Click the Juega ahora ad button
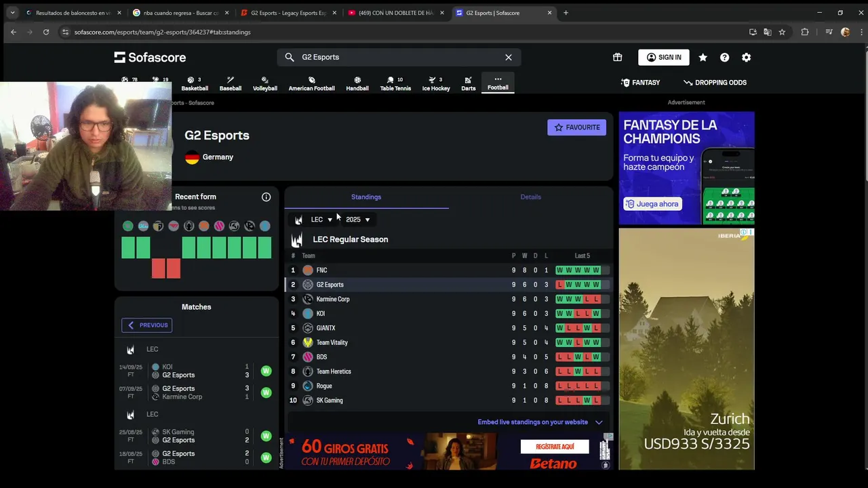The height and width of the screenshot is (488, 868). 652,204
